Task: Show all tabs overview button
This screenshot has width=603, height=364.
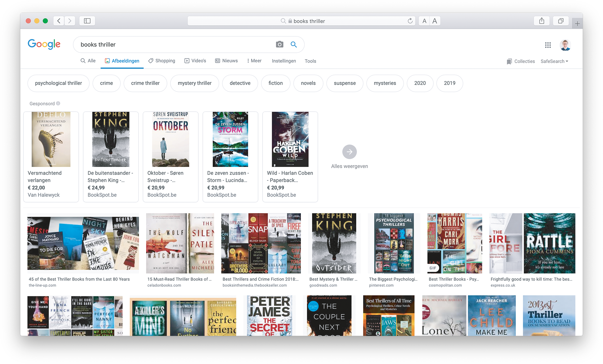Action: pos(561,21)
